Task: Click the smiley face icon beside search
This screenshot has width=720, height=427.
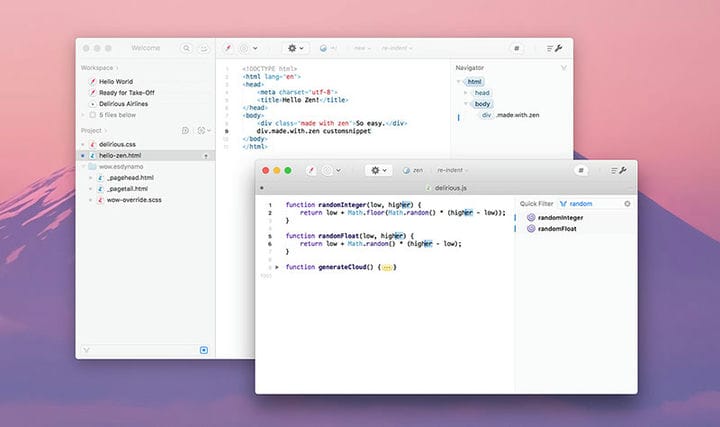Action: (203, 48)
